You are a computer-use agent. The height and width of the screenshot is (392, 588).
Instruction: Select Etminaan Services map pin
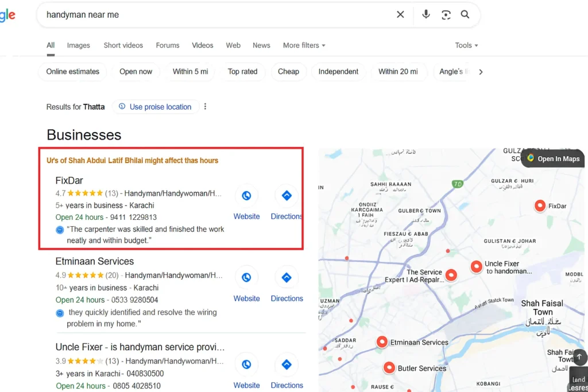(x=382, y=342)
